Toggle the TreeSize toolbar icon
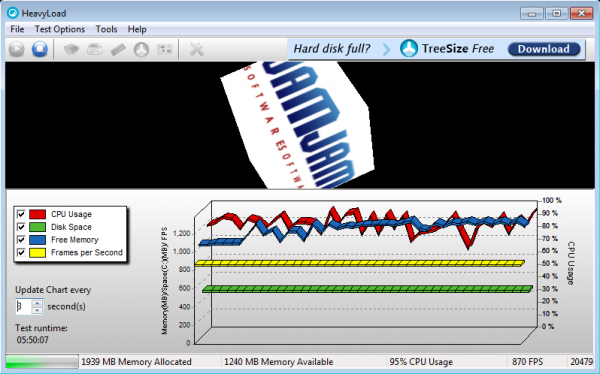This screenshot has width=600, height=374. coord(141,49)
